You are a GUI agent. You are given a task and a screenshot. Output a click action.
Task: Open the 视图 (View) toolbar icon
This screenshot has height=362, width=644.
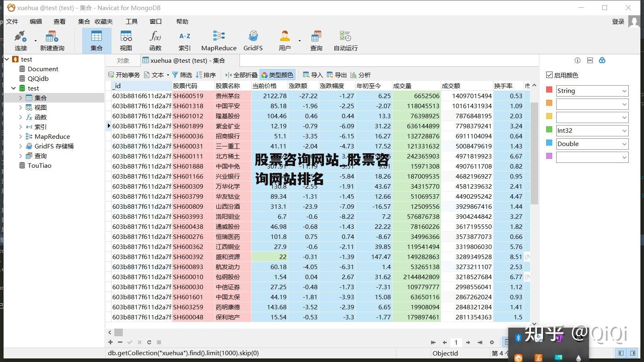click(x=126, y=41)
